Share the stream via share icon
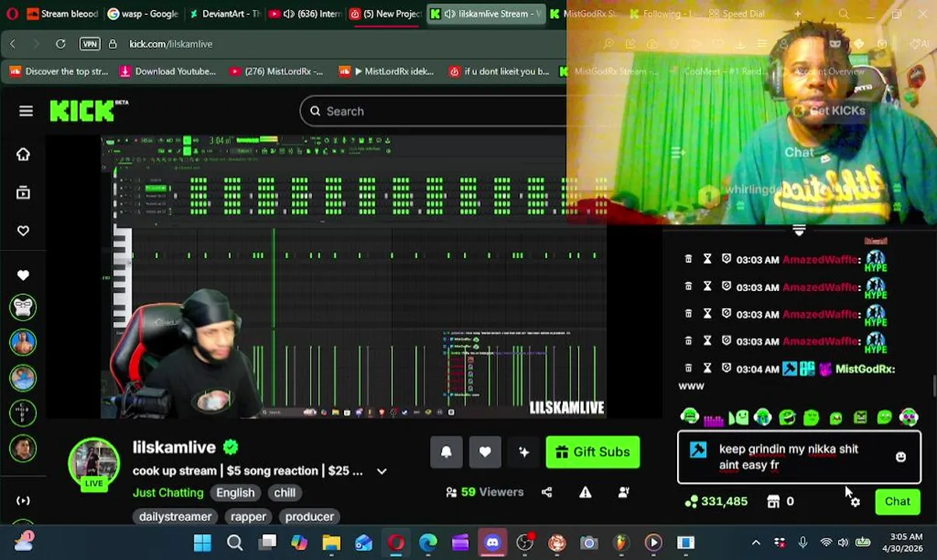Image resolution: width=937 pixels, height=560 pixels. click(x=546, y=492)
